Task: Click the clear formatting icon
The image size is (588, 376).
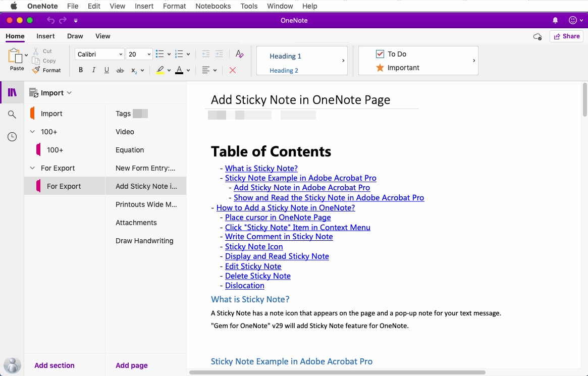Action: tap(240, 54)
